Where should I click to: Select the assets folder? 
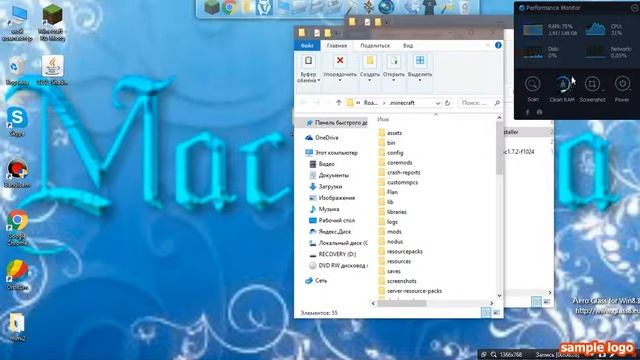point(390,133)
